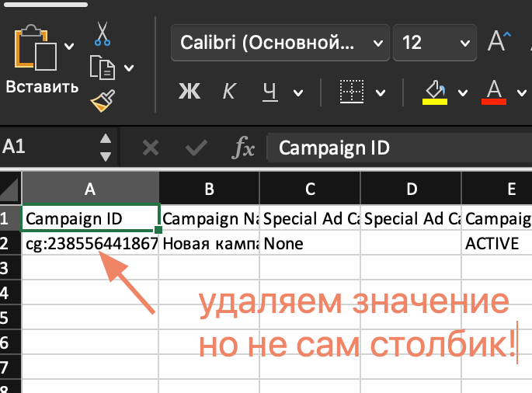Cancel the entry with the X icon

click(151, 148)
